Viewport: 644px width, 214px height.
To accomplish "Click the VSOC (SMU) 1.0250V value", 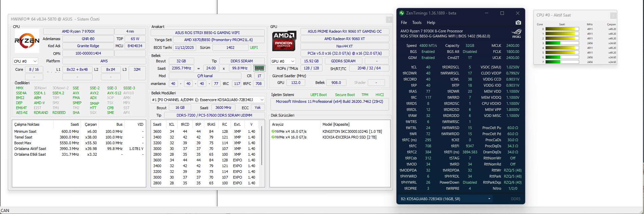I will [513, 67].
